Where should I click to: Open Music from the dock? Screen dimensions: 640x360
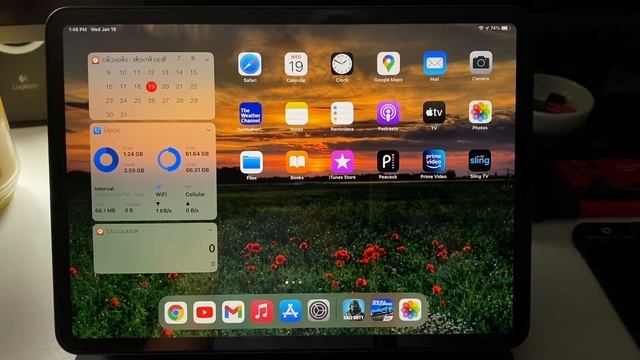point(262,311)
